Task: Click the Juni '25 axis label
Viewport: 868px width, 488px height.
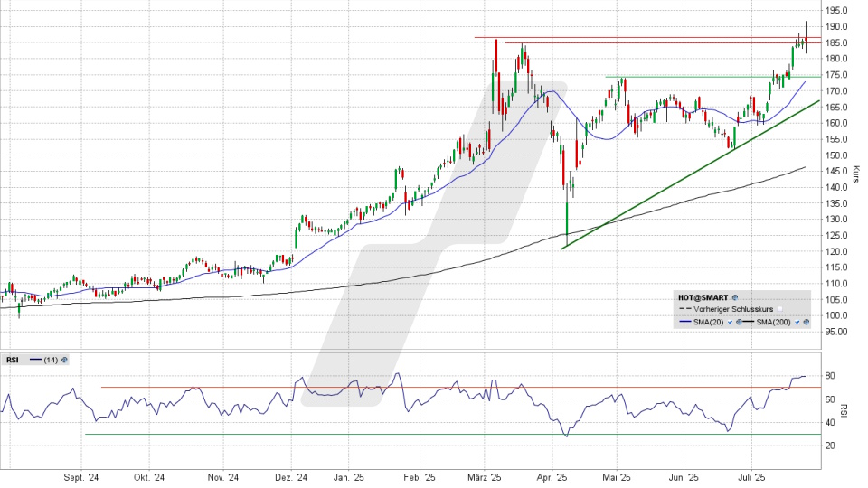Action: (x=684, y=478)
